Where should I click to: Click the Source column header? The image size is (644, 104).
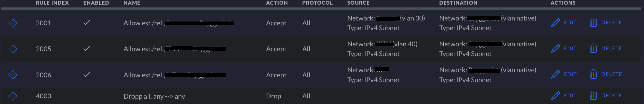pos(358,3)
